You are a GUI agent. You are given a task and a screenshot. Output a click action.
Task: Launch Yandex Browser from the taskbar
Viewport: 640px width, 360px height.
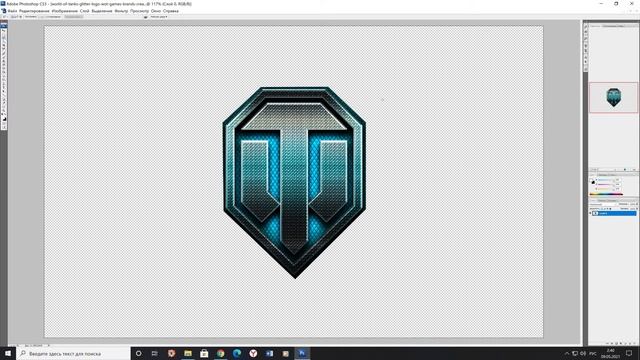pos(253,353)
